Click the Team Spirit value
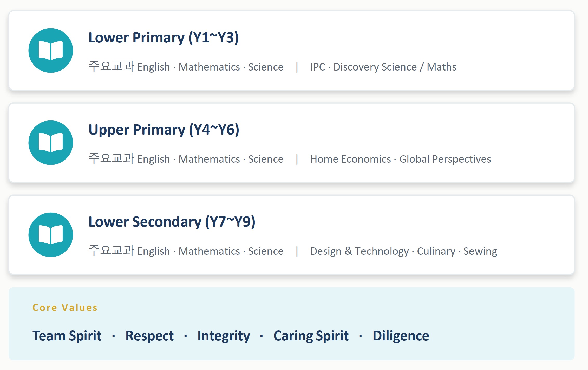Screen dimensions: 588x370 [x=67, y=336]
